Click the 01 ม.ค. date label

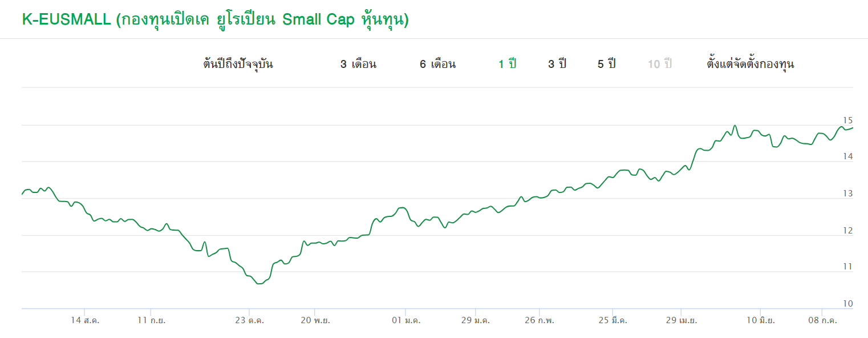406,321
